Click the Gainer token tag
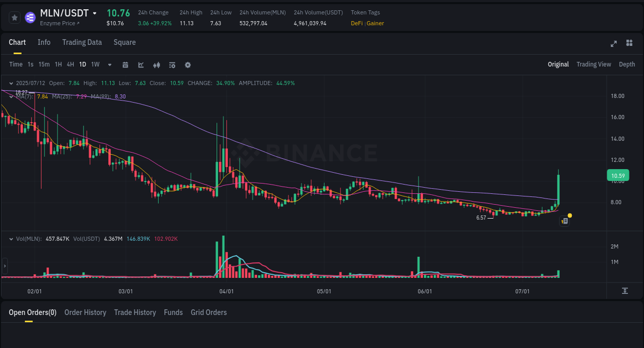 coord(375,23)
